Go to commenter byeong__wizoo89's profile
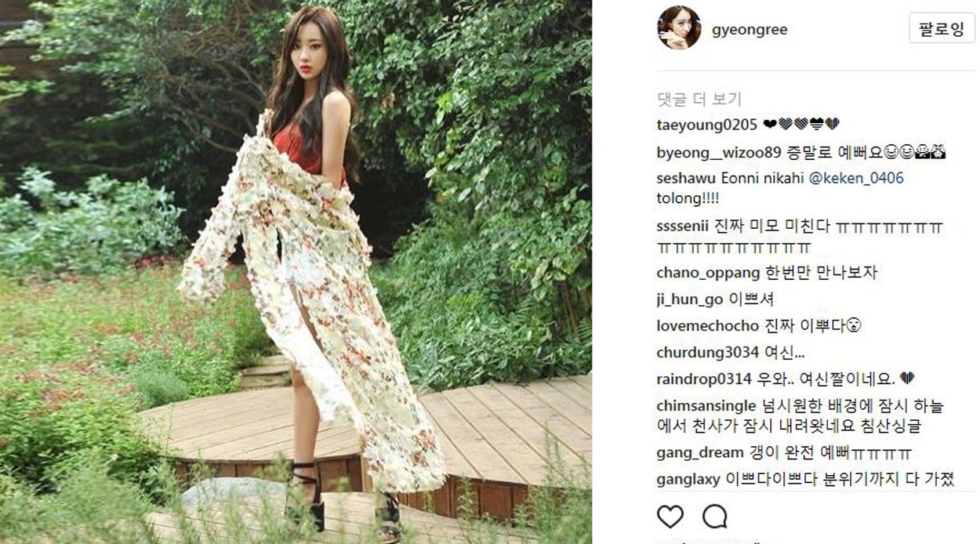 tap(718, 151)
